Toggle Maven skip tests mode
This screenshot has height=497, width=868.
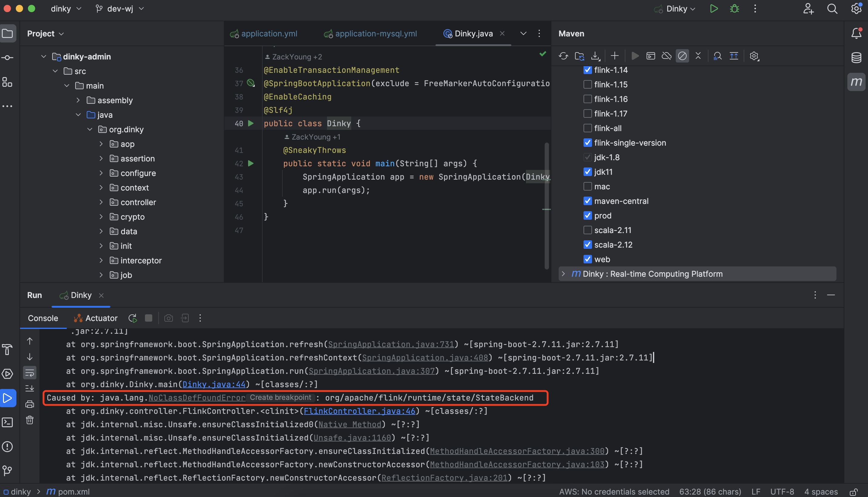682,56
